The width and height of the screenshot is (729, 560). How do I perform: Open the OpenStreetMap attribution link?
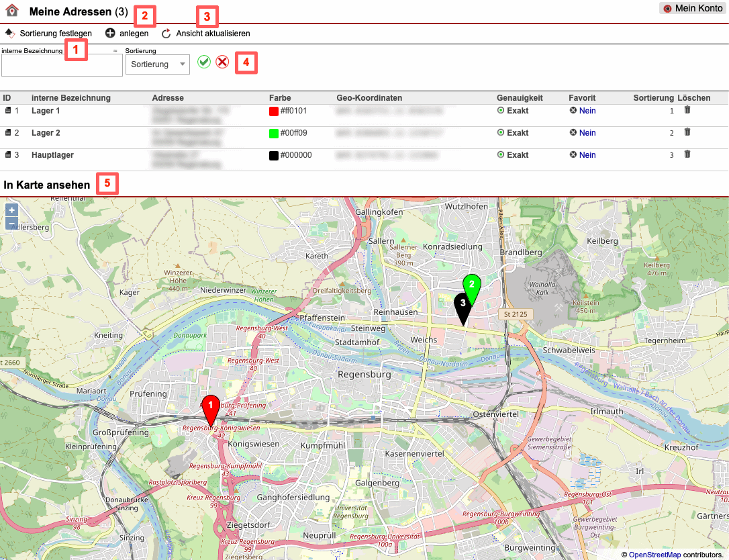(x=654, y=555)
